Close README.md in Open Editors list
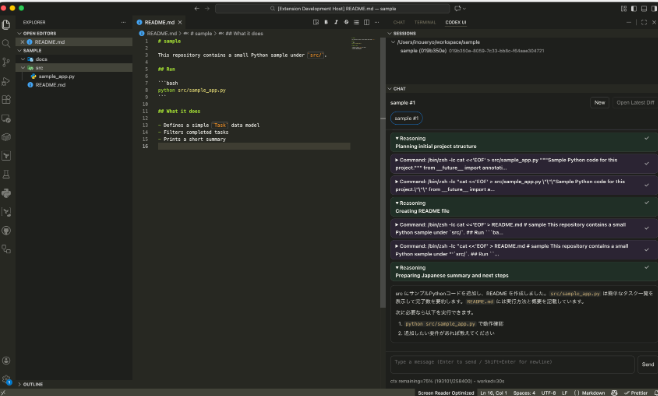The width and height of the screenshot is (658, 396). point(22,42)
